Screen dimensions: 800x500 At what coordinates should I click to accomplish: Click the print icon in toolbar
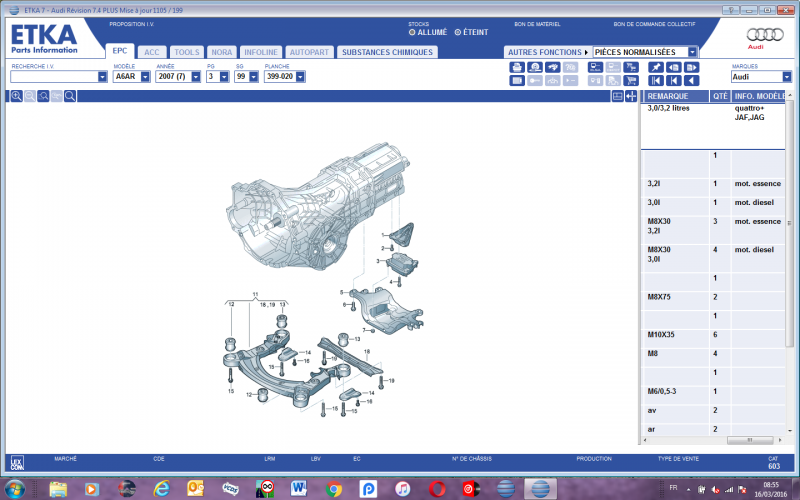517,67
